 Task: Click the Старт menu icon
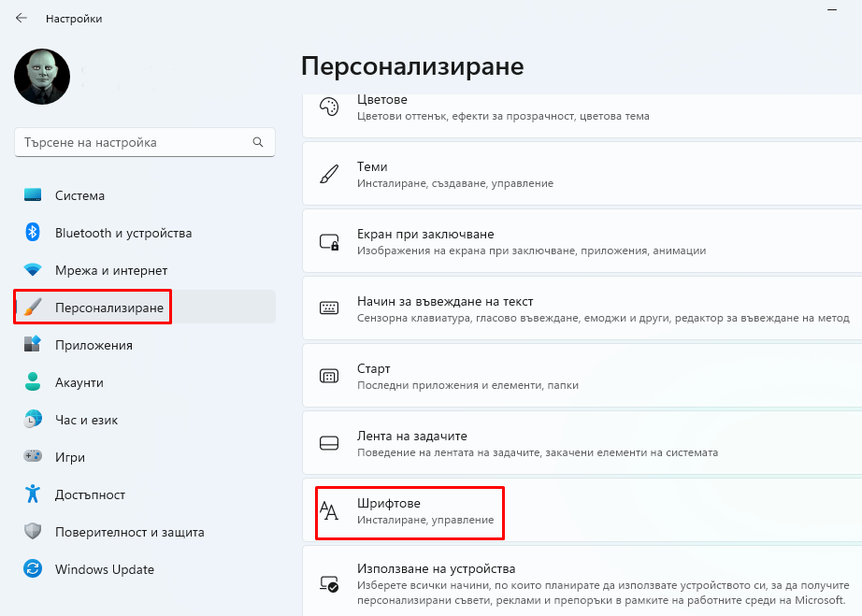pos(329,377)
